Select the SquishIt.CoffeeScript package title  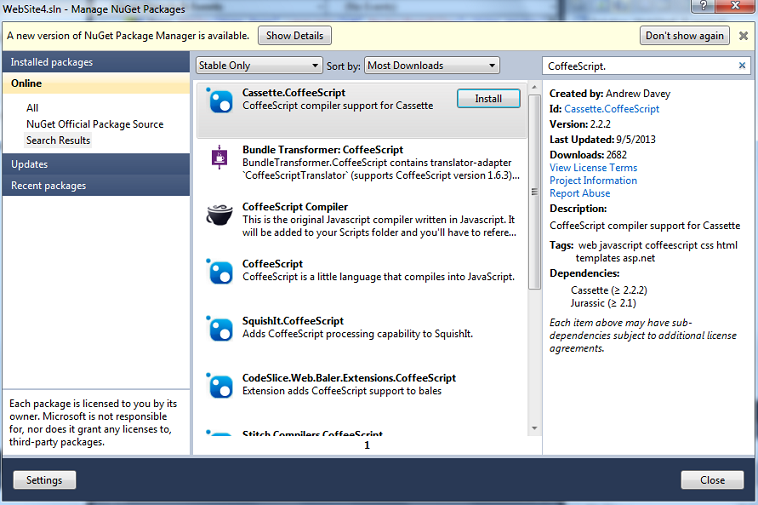point(292,321)
